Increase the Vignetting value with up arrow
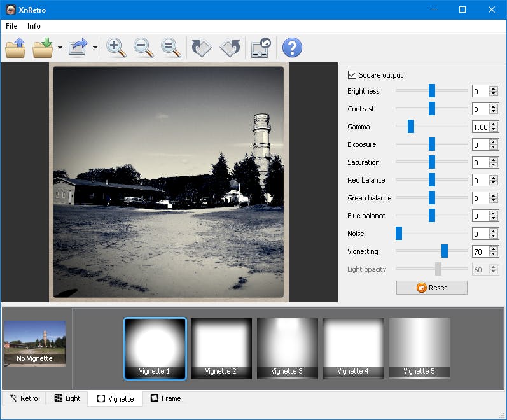 coord(494,249)
